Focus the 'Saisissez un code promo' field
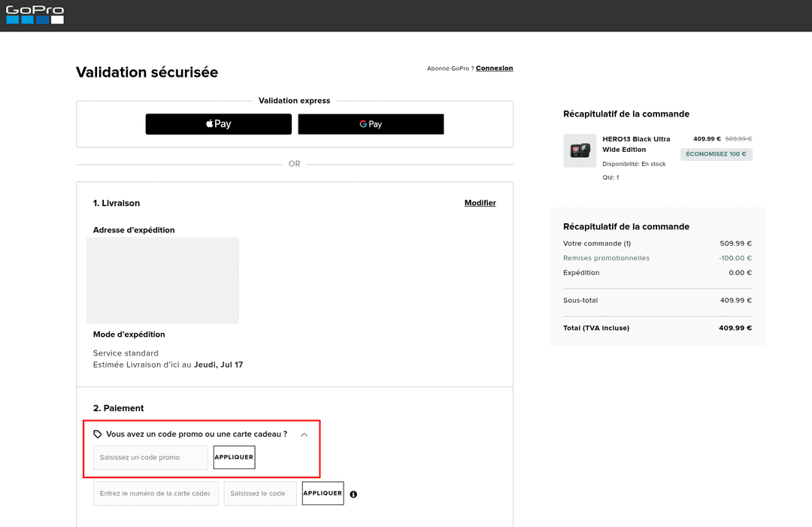The height and width of the screenshot is (527, 812). 150,458
